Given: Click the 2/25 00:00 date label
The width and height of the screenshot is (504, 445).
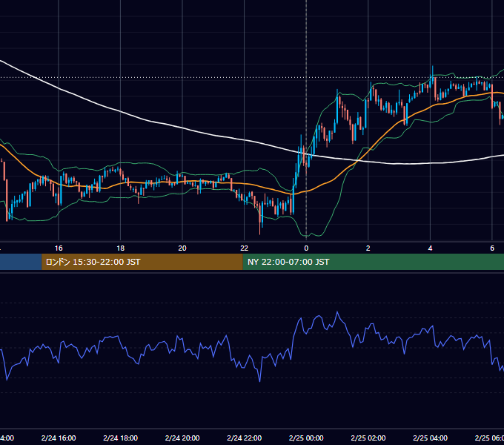Looking at the screenshot, I should (x=306, y=438).
